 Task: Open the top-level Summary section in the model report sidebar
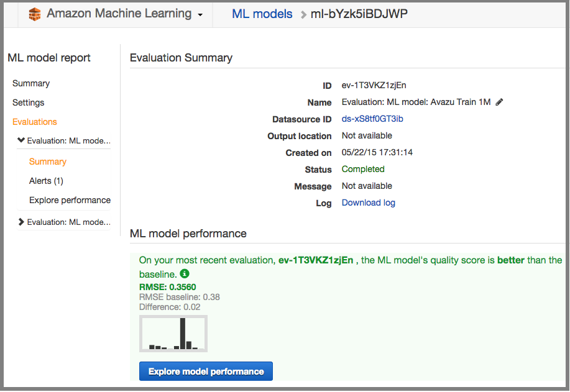(x=31, y=83)
